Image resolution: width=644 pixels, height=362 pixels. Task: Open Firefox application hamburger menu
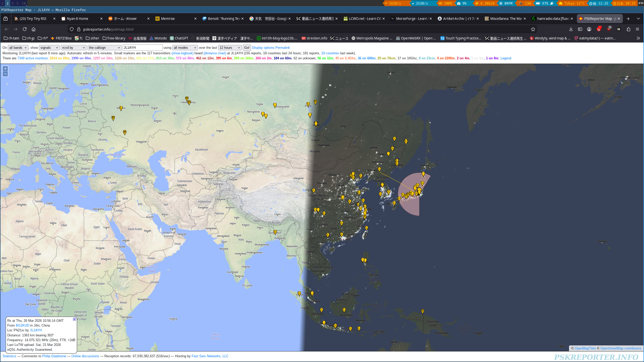(x=637, y=29)
